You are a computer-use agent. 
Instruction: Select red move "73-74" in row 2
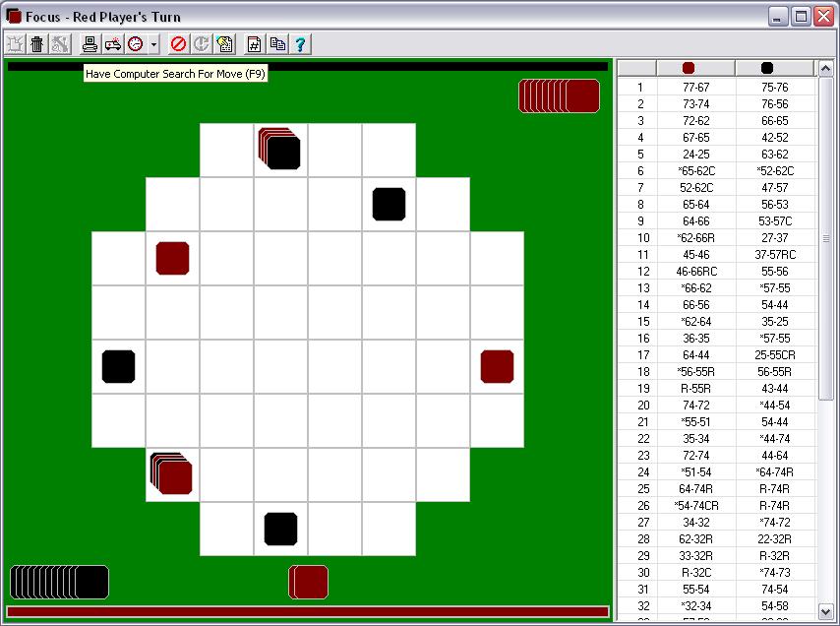click(x=695, y=104)
